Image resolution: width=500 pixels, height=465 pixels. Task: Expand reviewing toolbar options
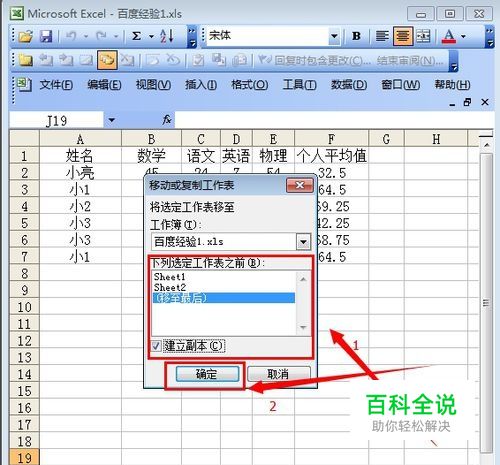454,62
